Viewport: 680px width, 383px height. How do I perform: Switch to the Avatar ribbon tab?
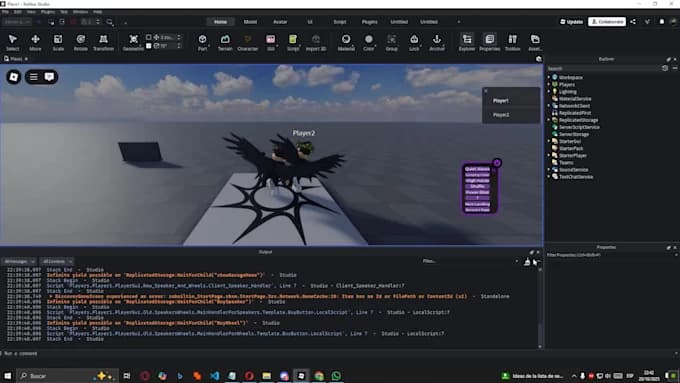(280, 22)
